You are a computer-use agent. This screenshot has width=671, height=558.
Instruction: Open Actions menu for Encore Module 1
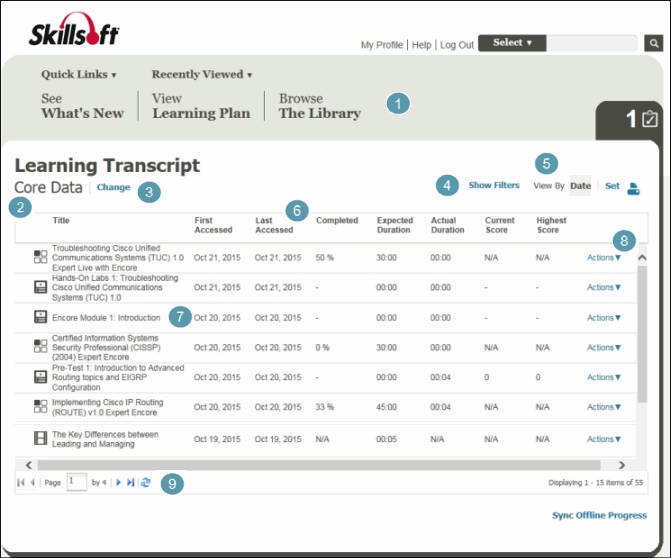pyautogui.click(x=603, y=318)
